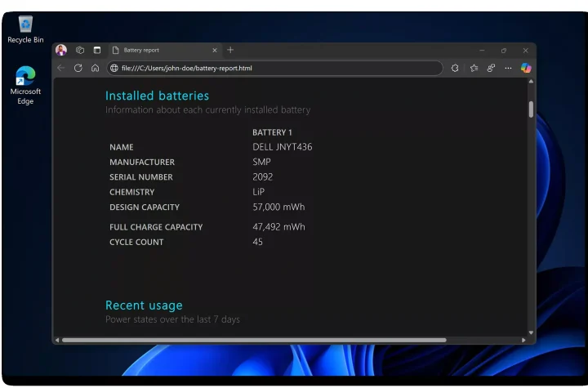The height and width of the screenshot is (388, 588).
Task: Open the Workspaces icon in title bar
Action: pos(80,50)
